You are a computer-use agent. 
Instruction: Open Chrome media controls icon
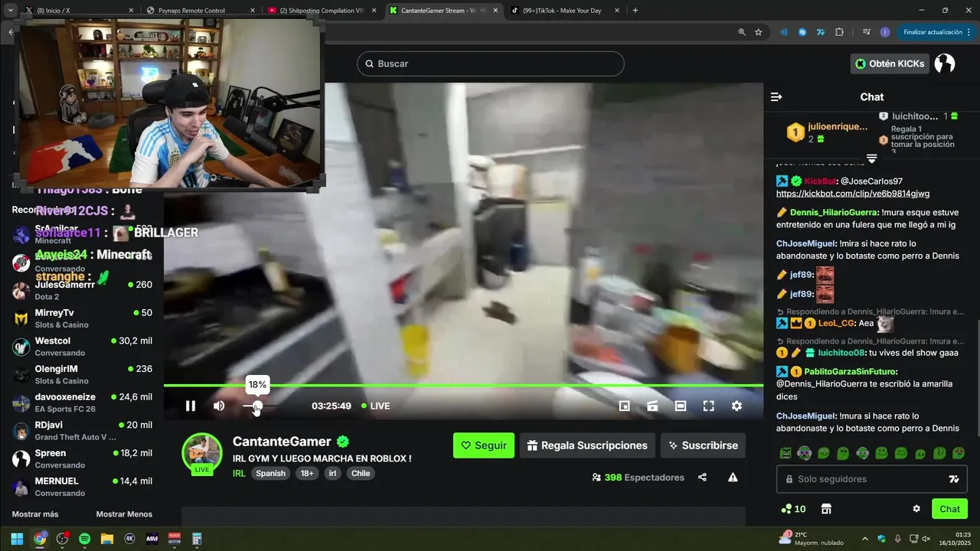pos(867,32)
